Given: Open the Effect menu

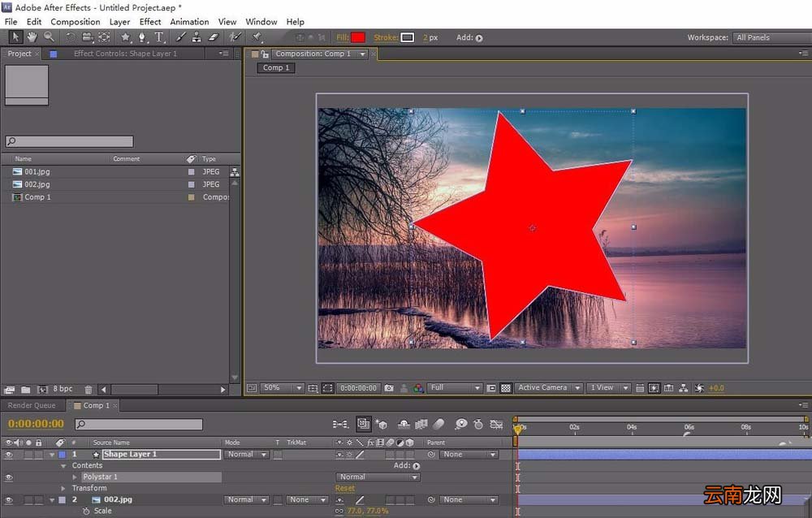Looking at the screenshot, I should (x=150, y=22).
